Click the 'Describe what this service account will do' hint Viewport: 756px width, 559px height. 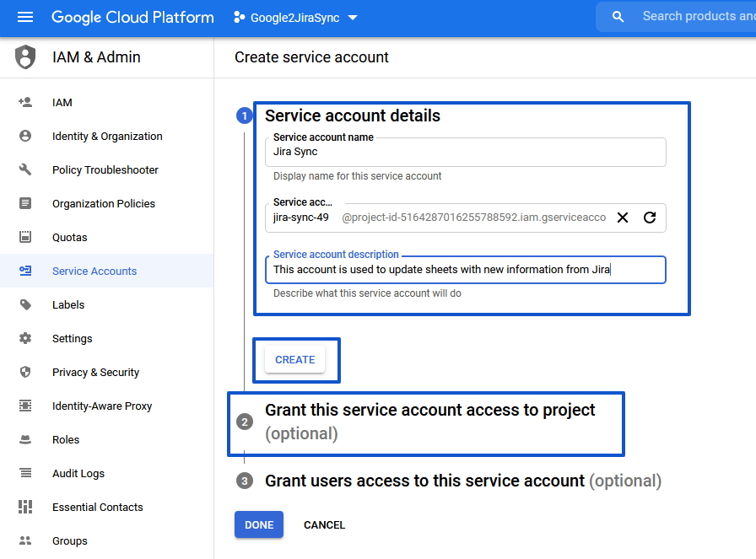pos(367,293)
